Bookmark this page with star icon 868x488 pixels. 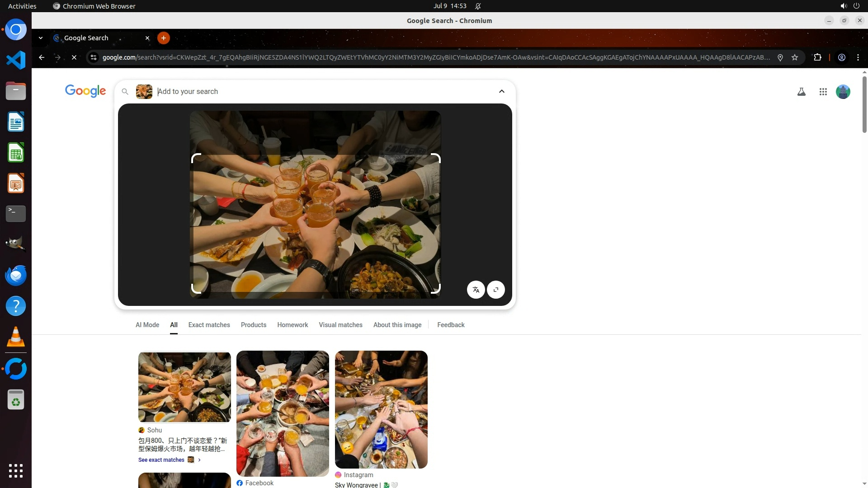pyautogui.click(x=795, y=57)
